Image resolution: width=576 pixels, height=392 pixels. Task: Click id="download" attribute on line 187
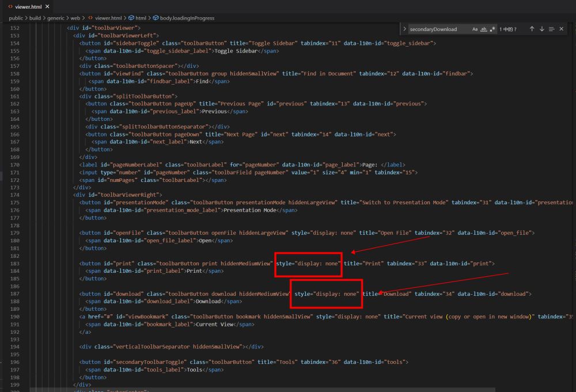[x=123, y=294]
